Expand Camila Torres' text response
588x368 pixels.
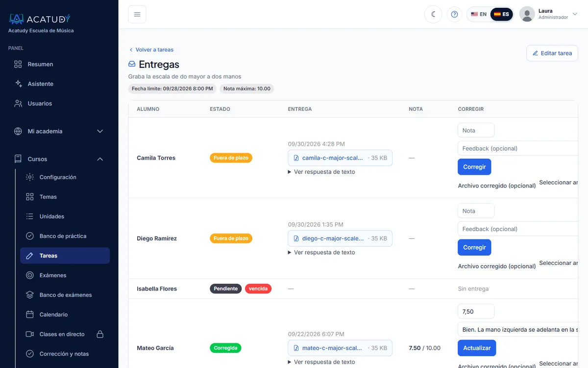[321, 172]
